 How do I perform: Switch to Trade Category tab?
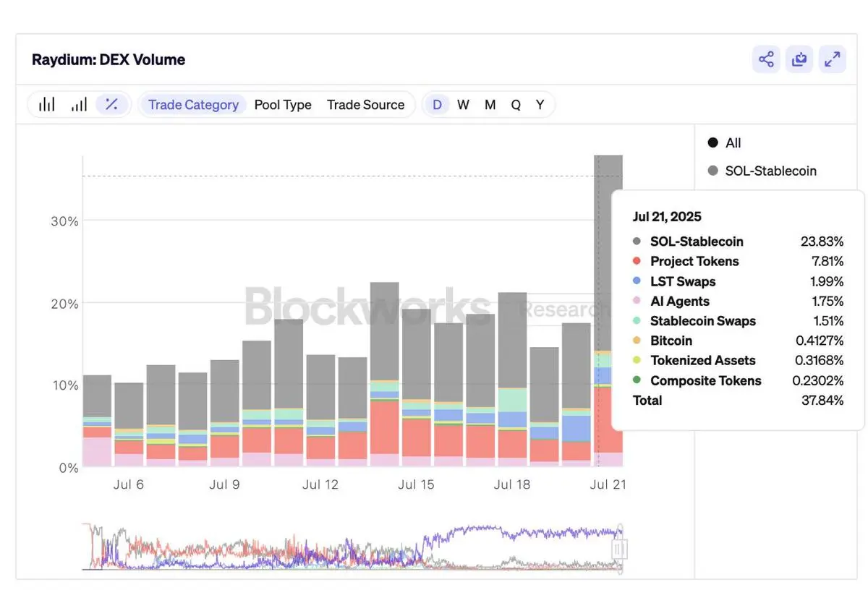(193, 105)
